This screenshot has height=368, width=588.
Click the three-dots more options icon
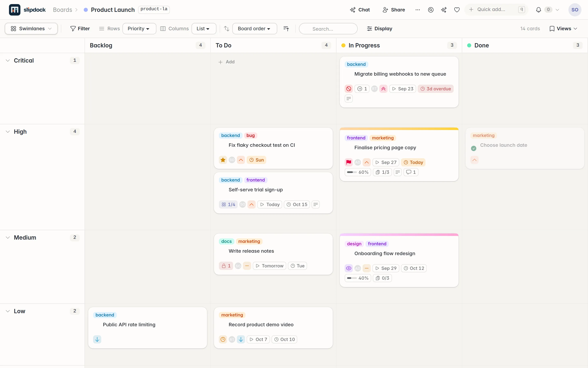tap(418, 10)
